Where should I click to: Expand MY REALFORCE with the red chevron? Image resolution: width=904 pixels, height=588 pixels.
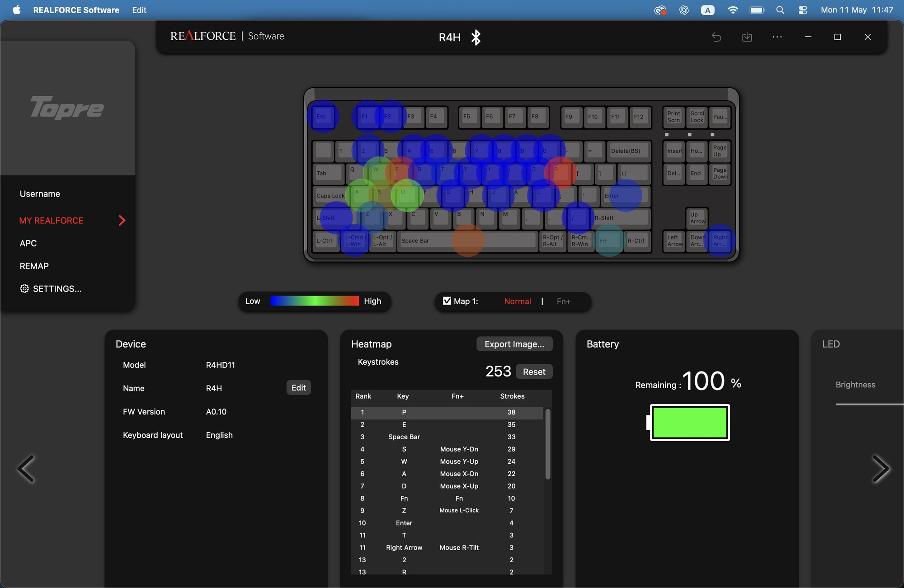[x=122, y=221]
